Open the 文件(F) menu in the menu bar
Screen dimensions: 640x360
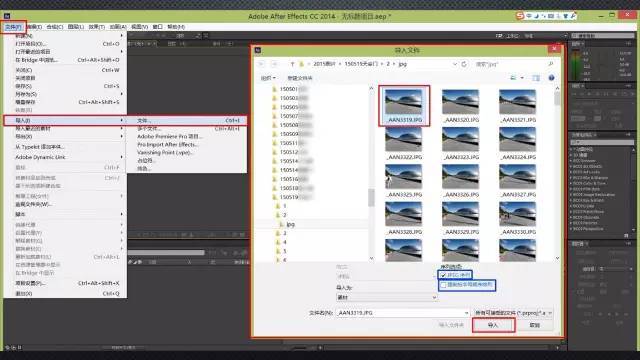[x=13, y=27]
